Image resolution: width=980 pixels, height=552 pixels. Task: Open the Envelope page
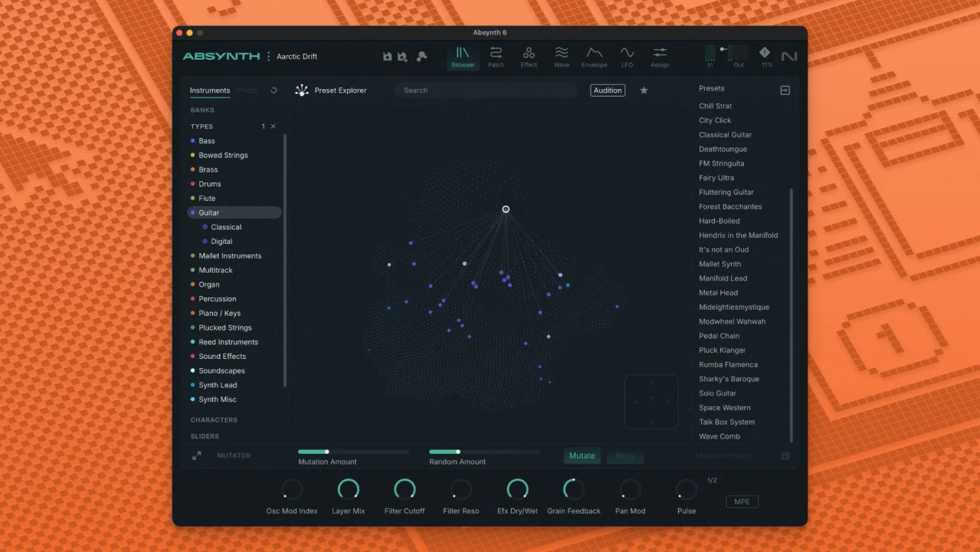[594, 57]
